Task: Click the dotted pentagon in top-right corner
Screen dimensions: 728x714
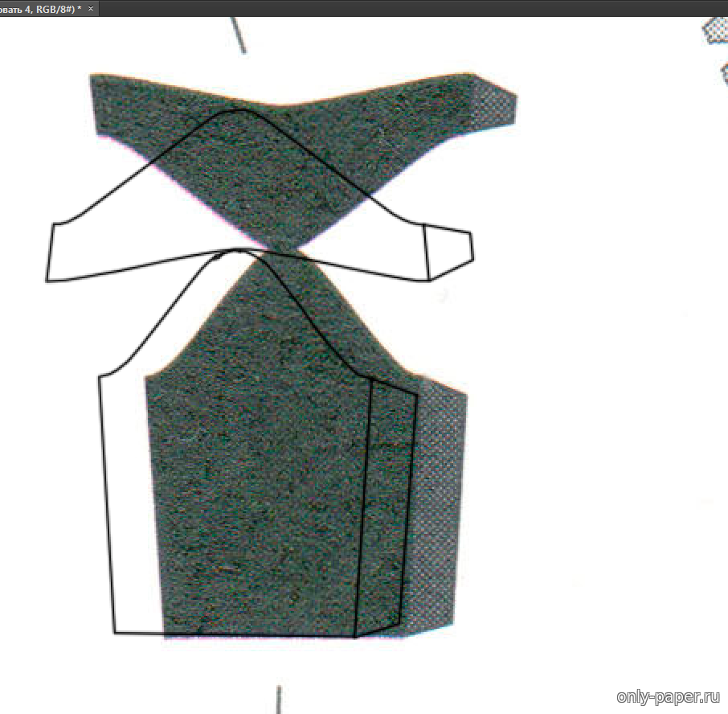Action: (x=716, y=30)
